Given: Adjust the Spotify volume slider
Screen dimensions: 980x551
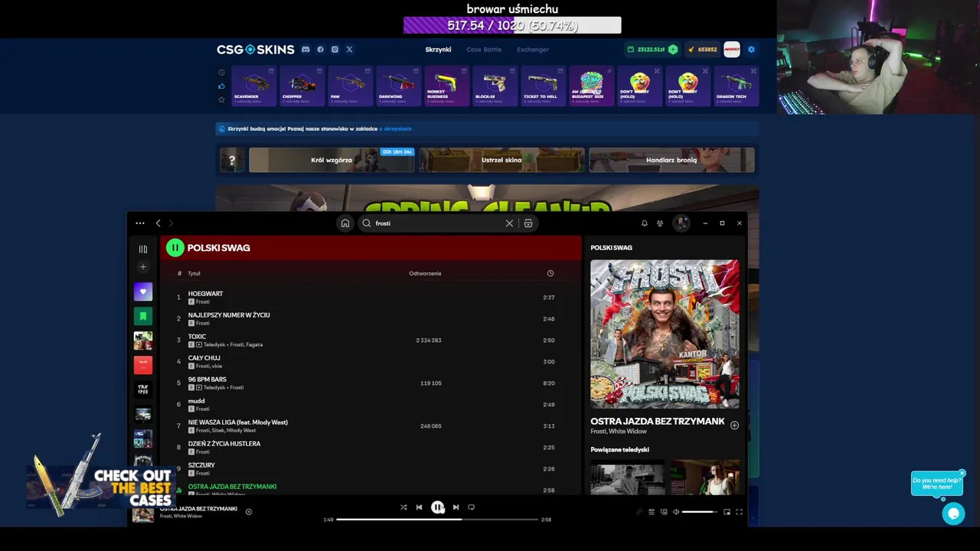Looking at the screenshot, I should coord(700,512).
